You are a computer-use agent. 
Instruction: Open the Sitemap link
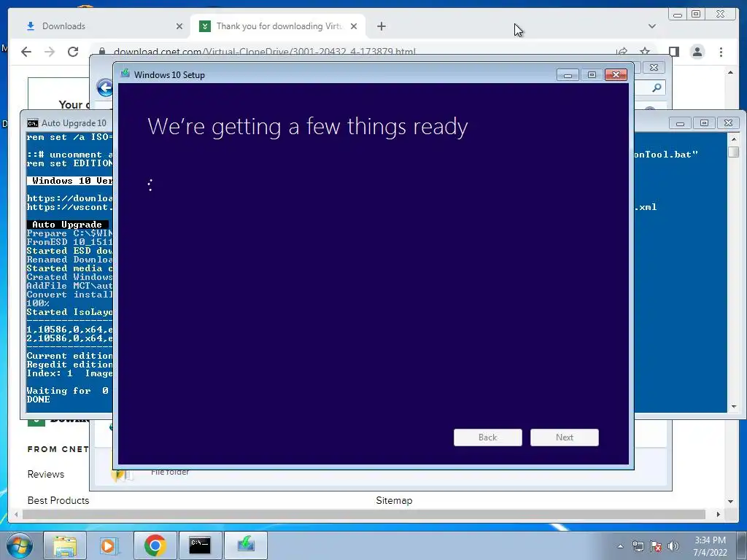(x=394, y=500)
